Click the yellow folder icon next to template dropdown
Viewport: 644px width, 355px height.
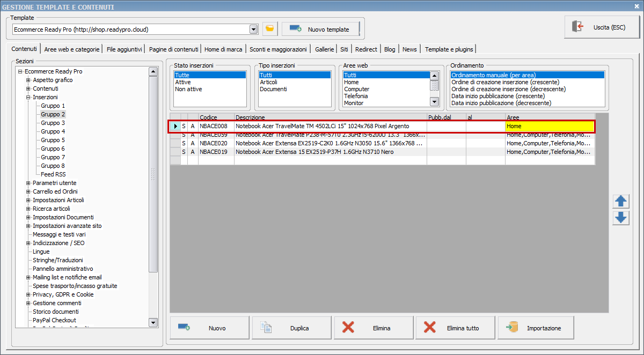[x=270, y=29]
